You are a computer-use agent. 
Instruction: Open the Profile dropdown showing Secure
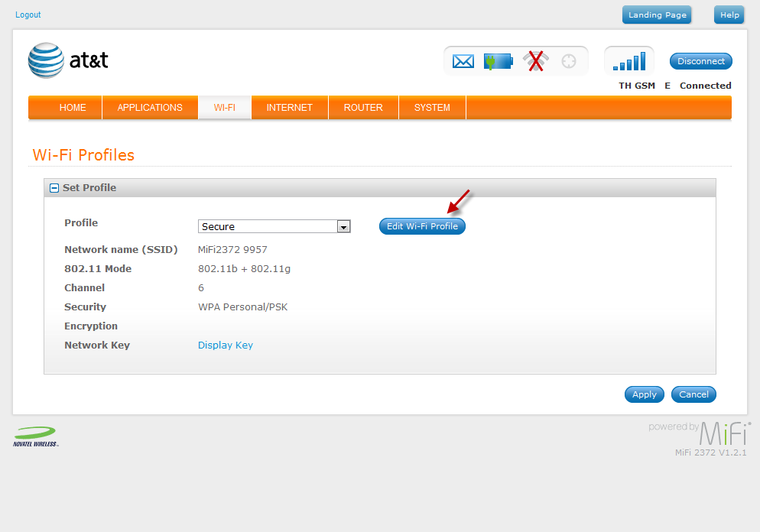274,226
